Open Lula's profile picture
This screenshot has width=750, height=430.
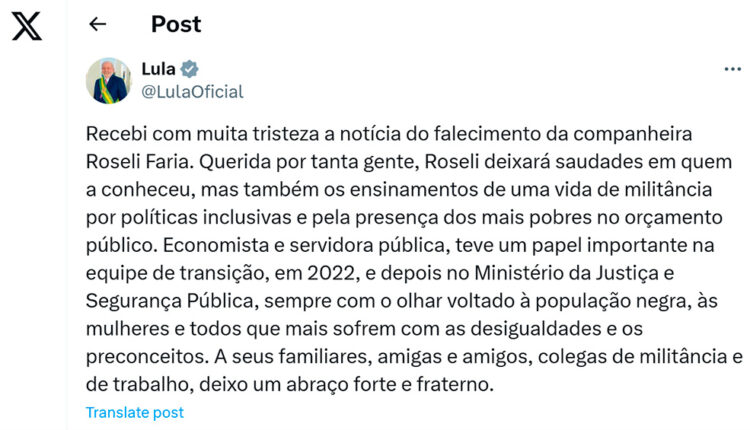click(x=108, y=80)
